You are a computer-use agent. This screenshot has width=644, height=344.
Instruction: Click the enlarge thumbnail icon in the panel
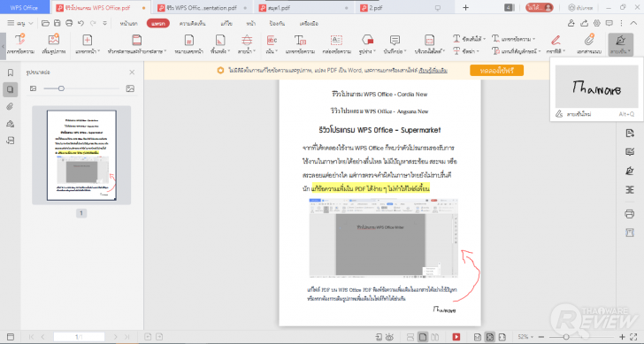(130, 88)
